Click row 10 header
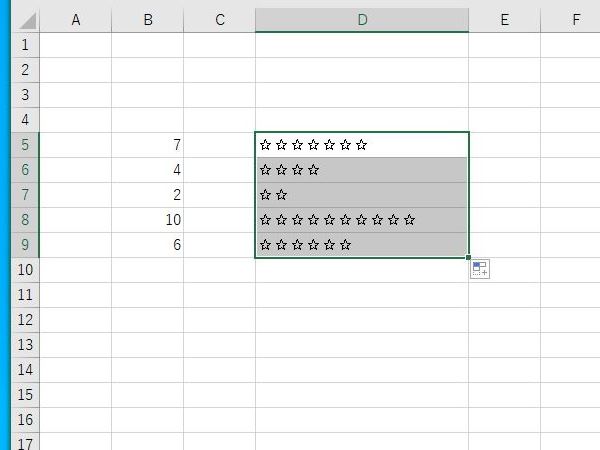600x450 pixels. pyautogui.click(x=25, y=270)
